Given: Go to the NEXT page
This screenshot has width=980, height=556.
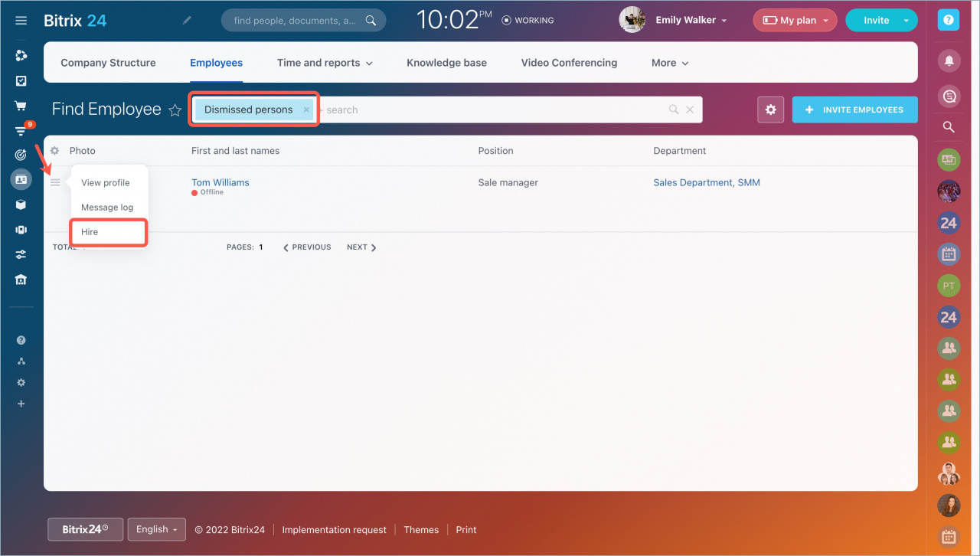Looking at the screenshot, I should [x=361, y=247].
